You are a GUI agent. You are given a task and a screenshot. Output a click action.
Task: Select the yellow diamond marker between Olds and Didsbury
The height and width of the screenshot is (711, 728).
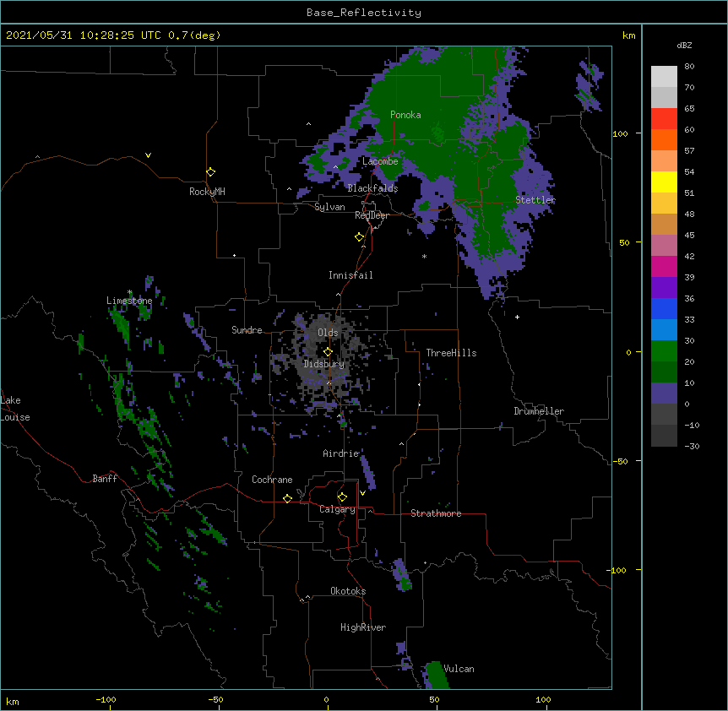(328, 352)
